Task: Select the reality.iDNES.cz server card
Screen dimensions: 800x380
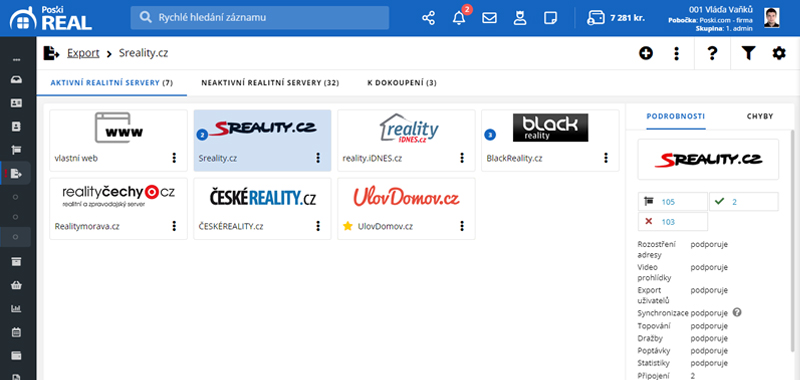Action: pos(406,140)
